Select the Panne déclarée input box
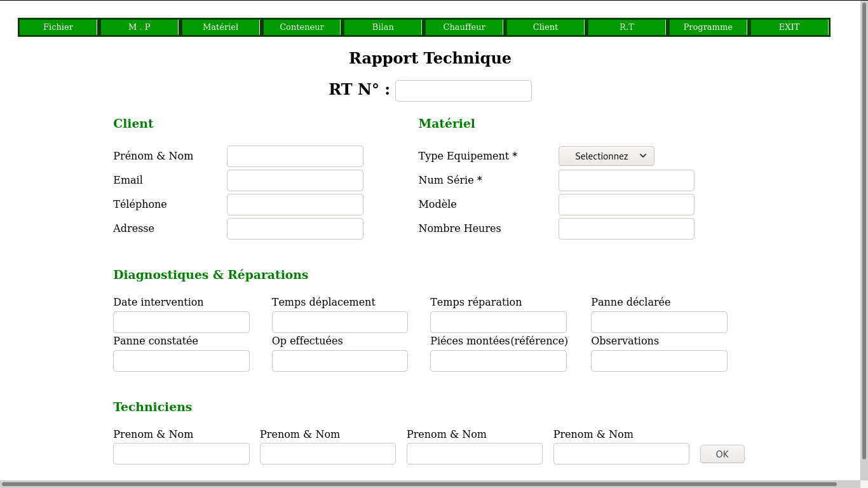The width and height of the screenshot is (868, 488). [659, 322]
